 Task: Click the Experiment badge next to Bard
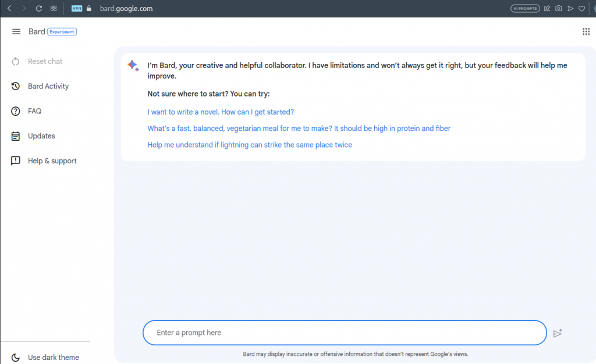[62, 32]
